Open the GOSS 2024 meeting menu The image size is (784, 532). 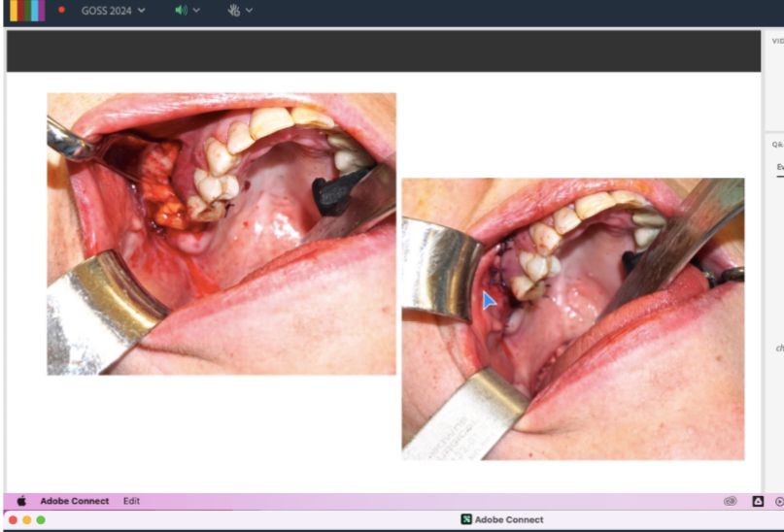(113, 11)
